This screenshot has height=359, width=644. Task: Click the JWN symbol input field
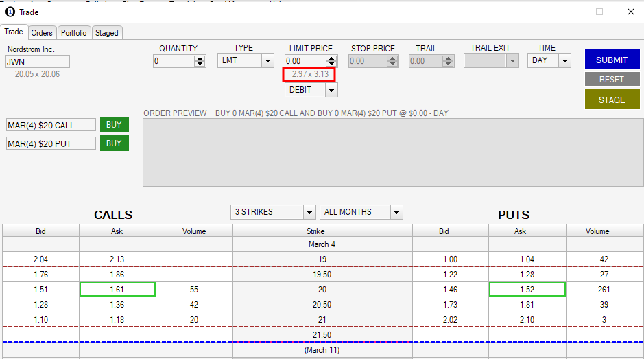pyautogui.click(x=38, y=62)
